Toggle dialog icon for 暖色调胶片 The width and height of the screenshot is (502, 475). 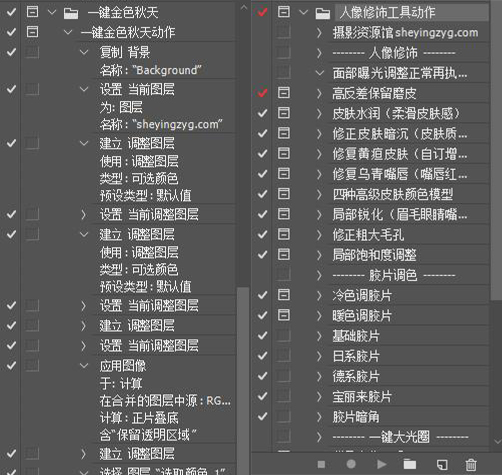coord(284,315)
